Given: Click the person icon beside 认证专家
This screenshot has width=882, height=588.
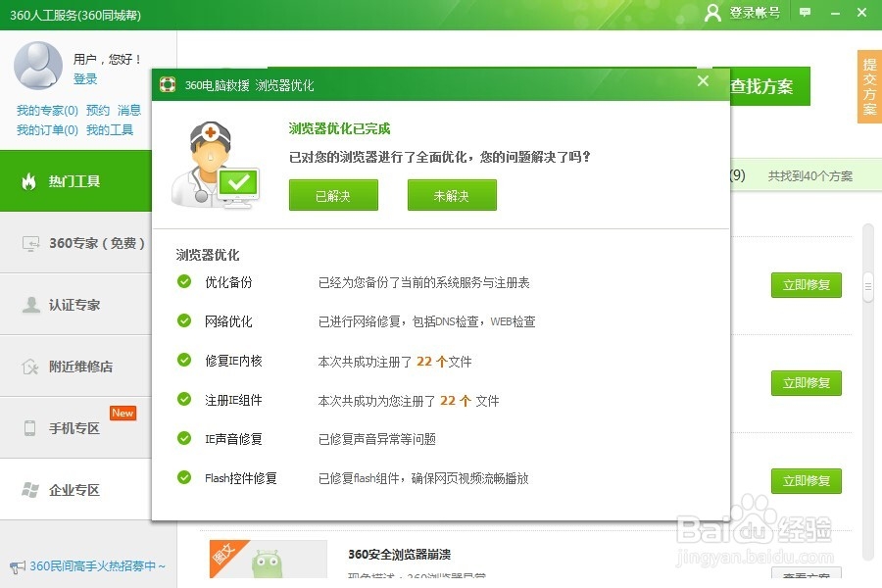Looking at the screenshot, I should point(30,305).
